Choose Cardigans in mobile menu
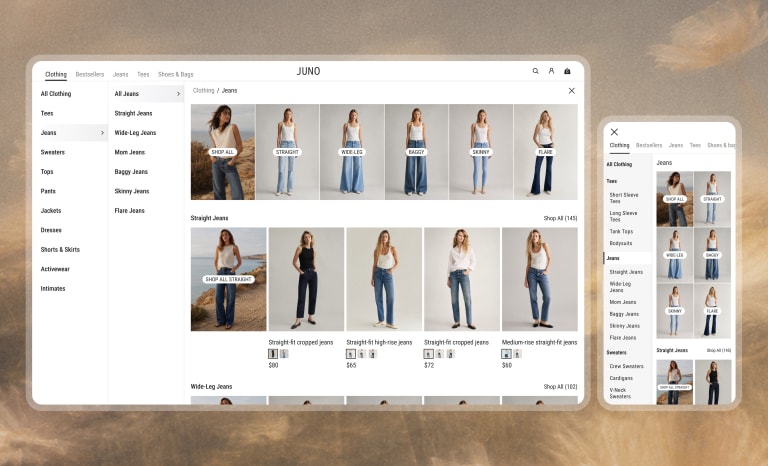Screen dimensions: 768x466 (621, 378)
